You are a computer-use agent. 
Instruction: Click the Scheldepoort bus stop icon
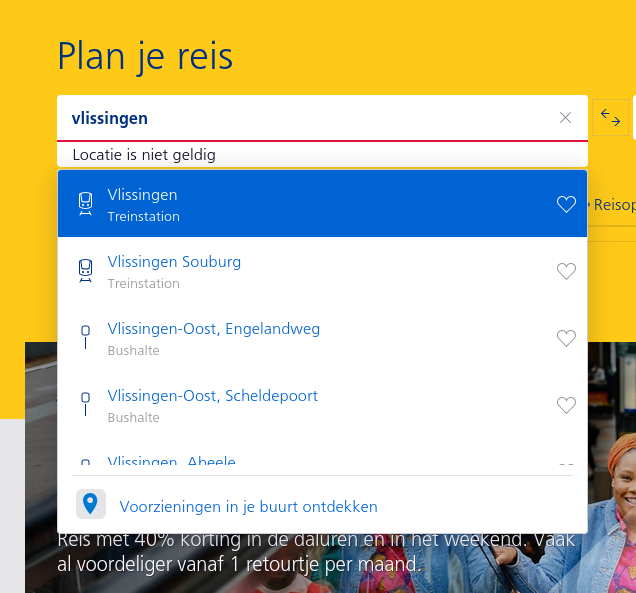[x=86, y=405]
